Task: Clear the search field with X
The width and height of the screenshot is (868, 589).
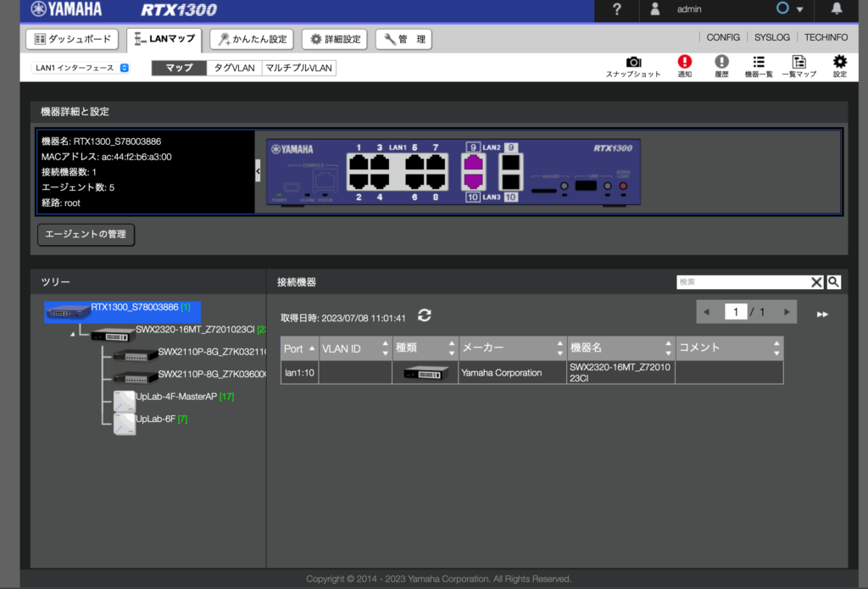Action: click(816, 282)
